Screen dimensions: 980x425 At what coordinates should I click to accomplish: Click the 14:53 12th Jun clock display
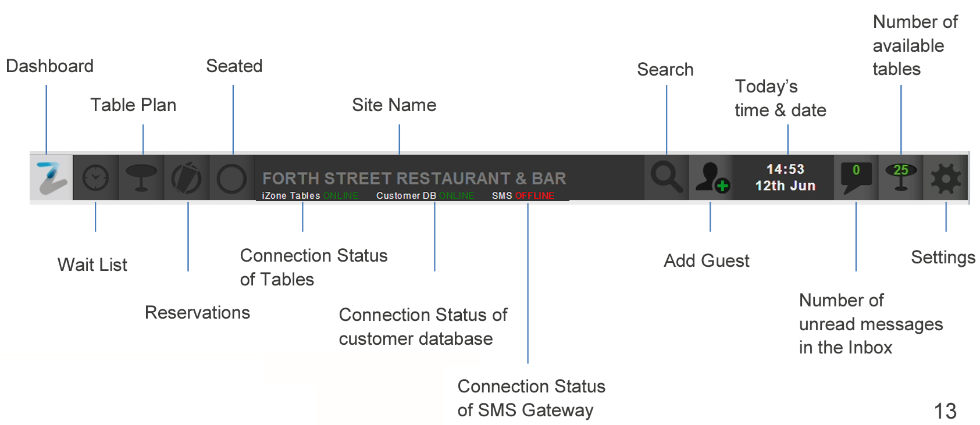(785, 177)
